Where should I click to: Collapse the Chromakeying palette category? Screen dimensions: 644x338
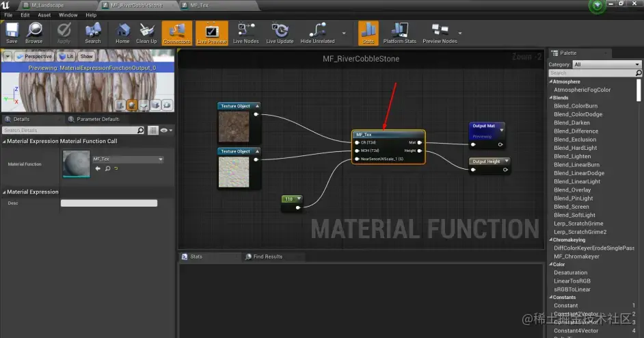[x=551, y=240]
